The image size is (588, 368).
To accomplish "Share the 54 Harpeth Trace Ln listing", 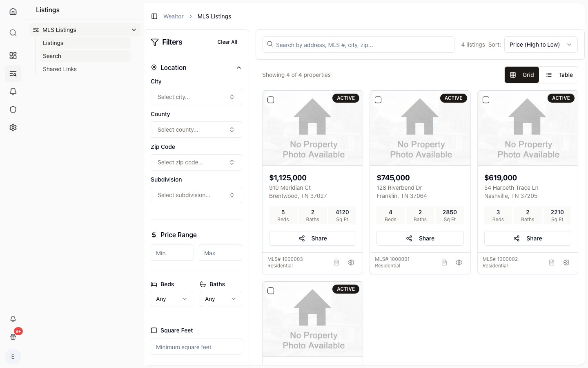I will [x=528, y=238].
